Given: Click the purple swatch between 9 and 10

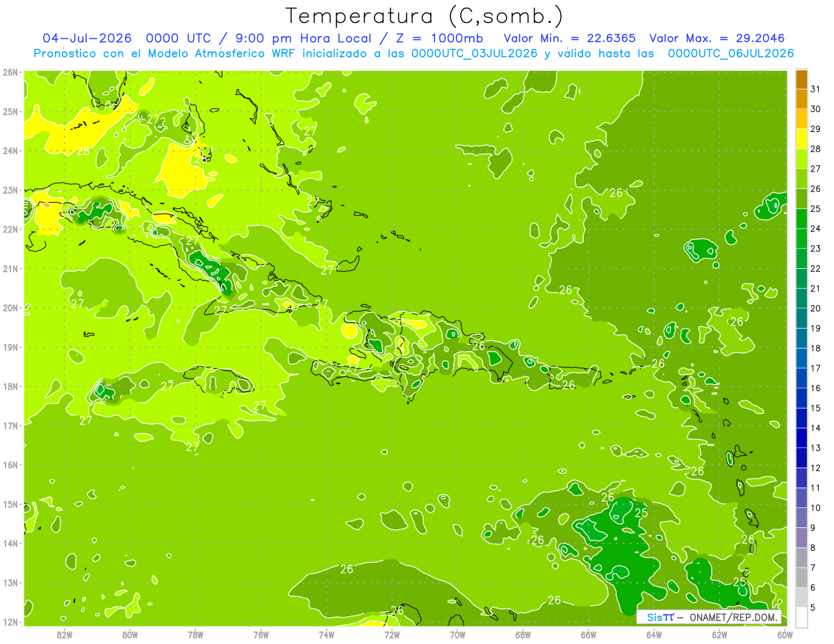Looking at the screenshot, I should click(x=801, y=518).
